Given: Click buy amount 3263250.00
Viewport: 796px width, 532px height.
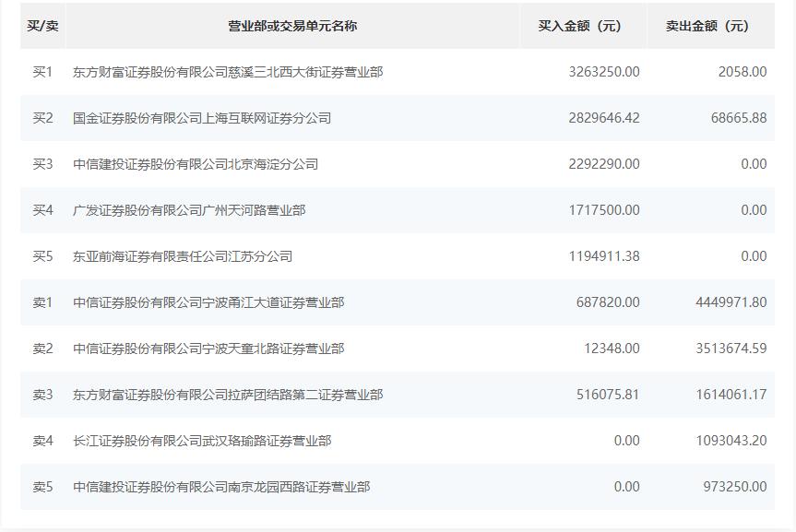Looking at the screenshot, I should (604, 72).
